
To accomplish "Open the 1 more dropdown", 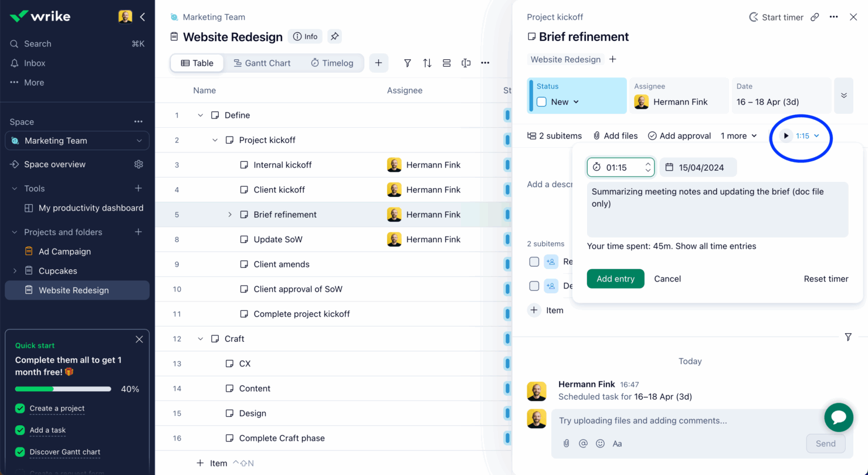I will point(739,135).
